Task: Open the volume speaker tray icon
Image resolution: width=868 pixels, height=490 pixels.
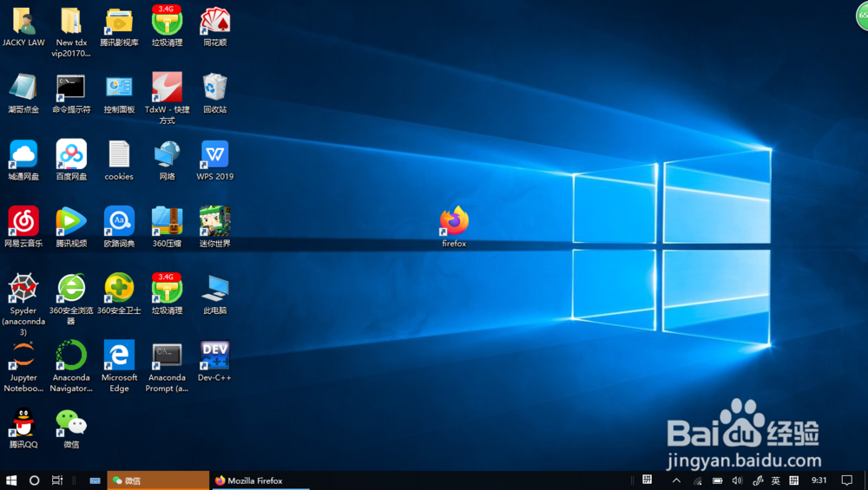Action: tap(737, 480)
